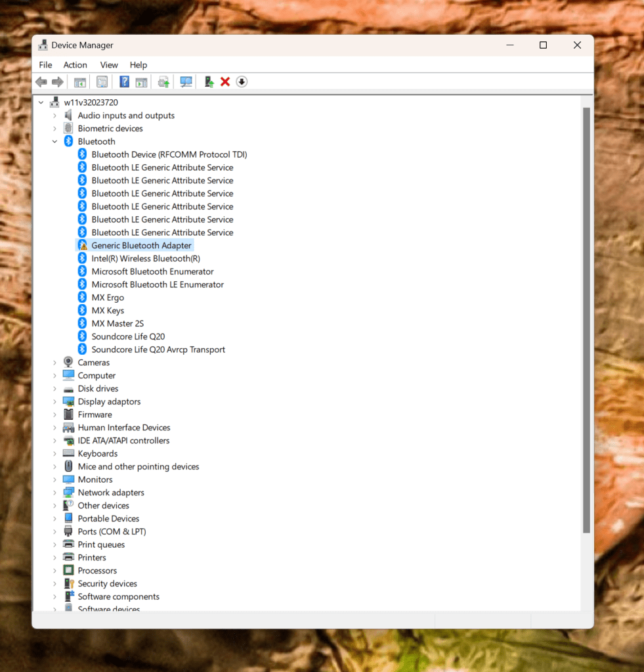Screen dimensions: 644x672
Task: Select the Printers category label
Action: click(92, 558)
